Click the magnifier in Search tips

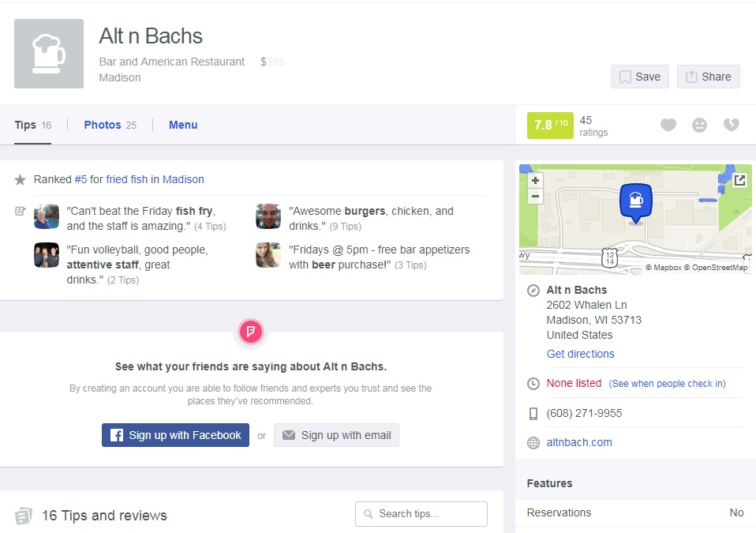click(369, 514)
